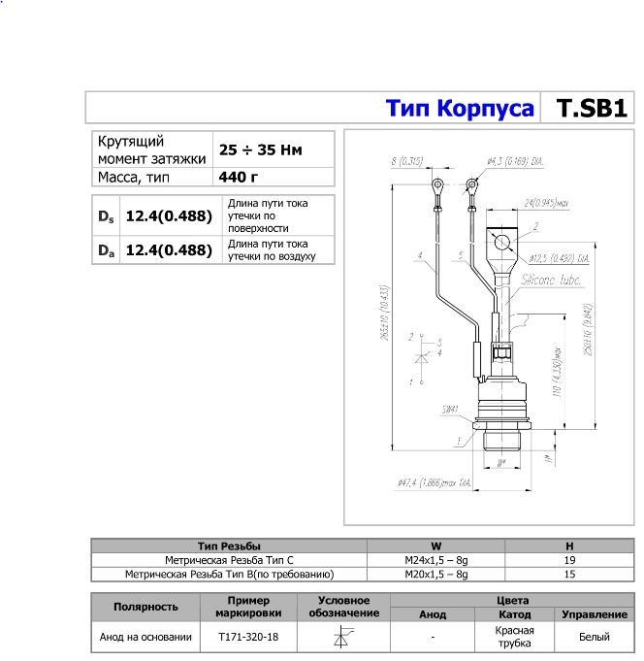Click the 'Масса, тип' label
The height and width of the screenshot is (661, 644).
[x=134, y=177]
